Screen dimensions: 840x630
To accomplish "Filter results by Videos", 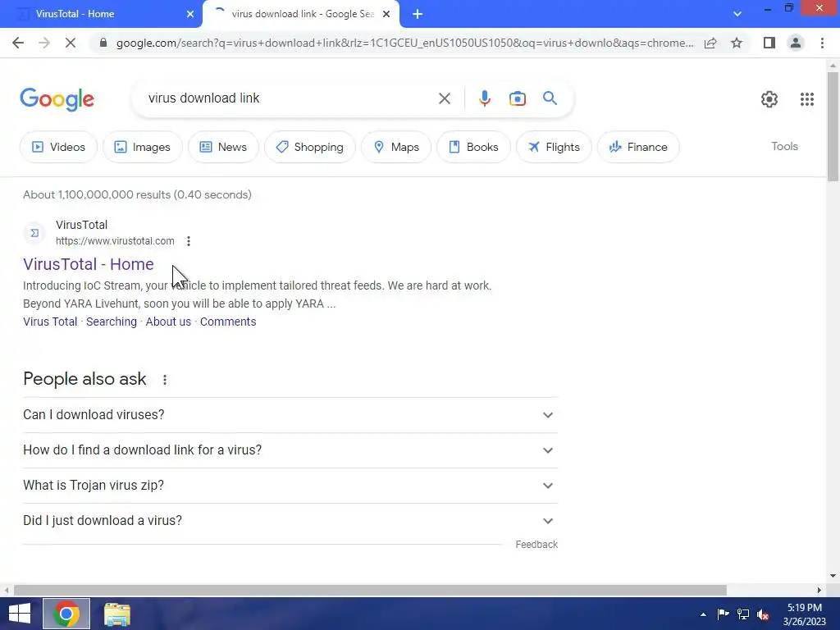I will (59, 147).
